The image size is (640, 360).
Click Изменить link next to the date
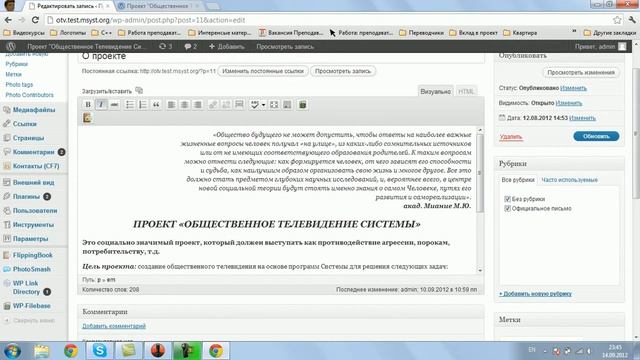pos(582,118)
